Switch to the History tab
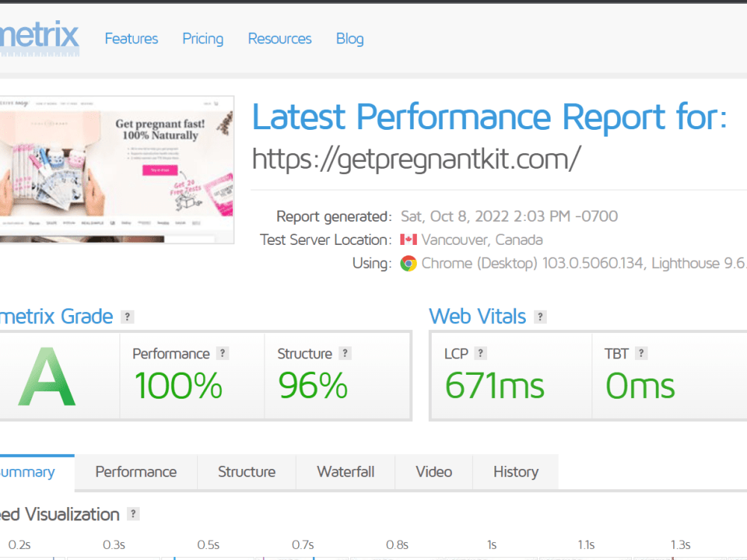The width and height of the screenshot is (747, 560). click(x=515, y=472)
